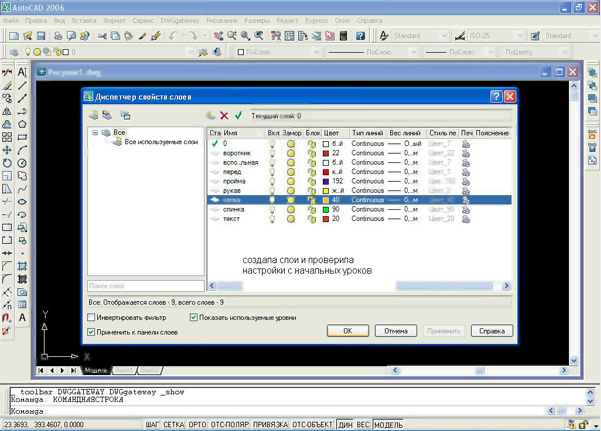
Task: Open the 'ПоСлою' color dropdown
Action: (x=315, y=52)
